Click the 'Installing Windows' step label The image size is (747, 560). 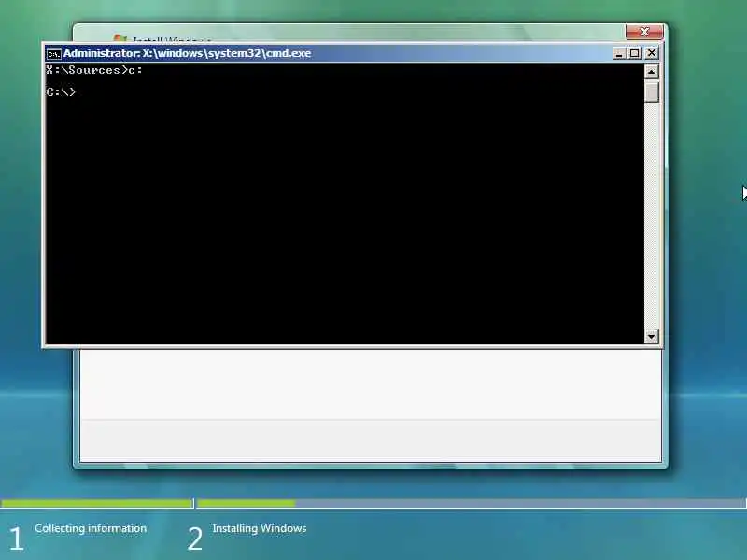pos(260,528)
